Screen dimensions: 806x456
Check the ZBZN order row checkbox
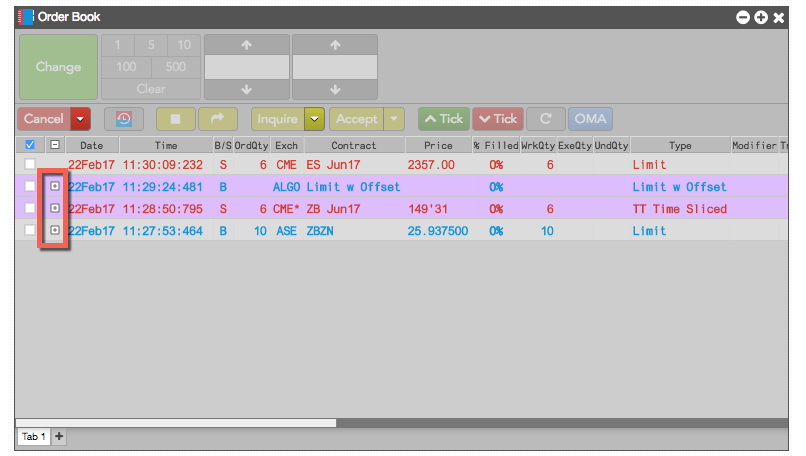(x=30, y=230)
